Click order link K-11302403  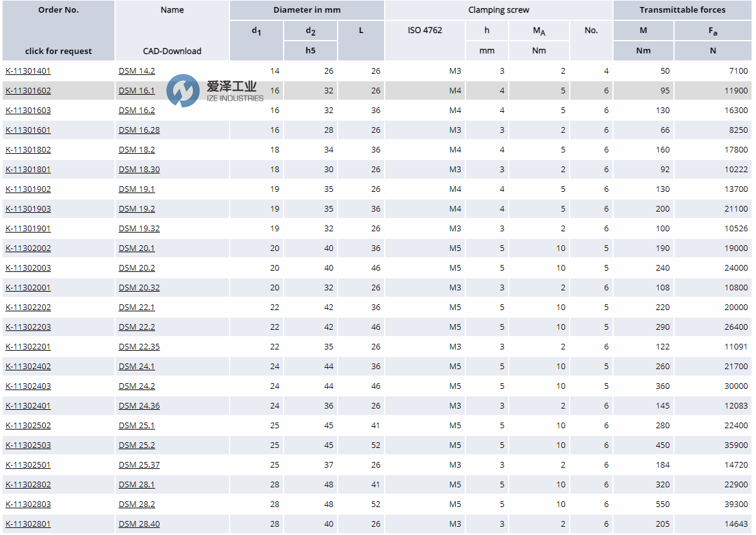(28, 386)
